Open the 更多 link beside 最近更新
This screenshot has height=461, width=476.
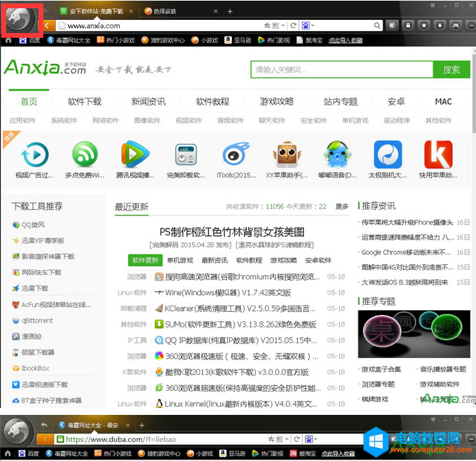[x=342, y=206]
